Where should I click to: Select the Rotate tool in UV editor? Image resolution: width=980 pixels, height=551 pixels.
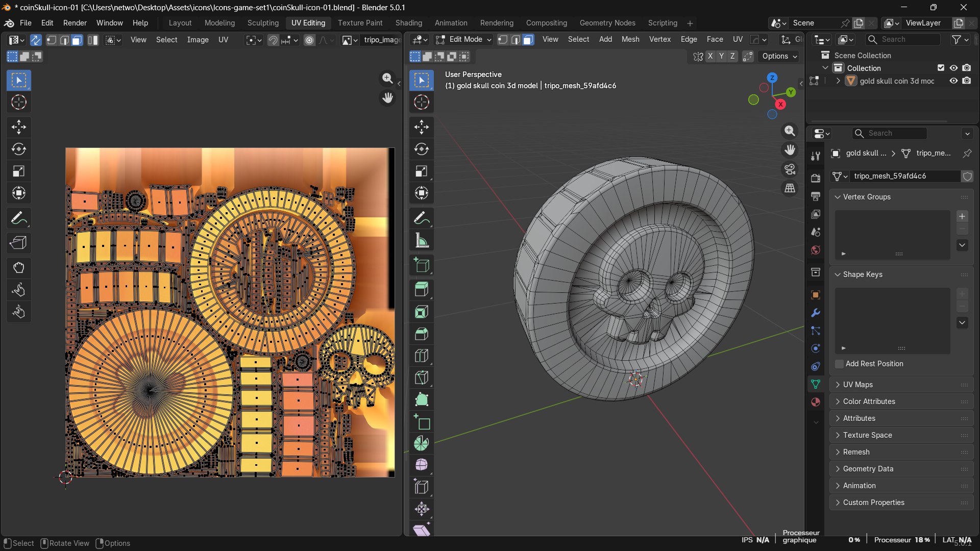tap(19, 149)
